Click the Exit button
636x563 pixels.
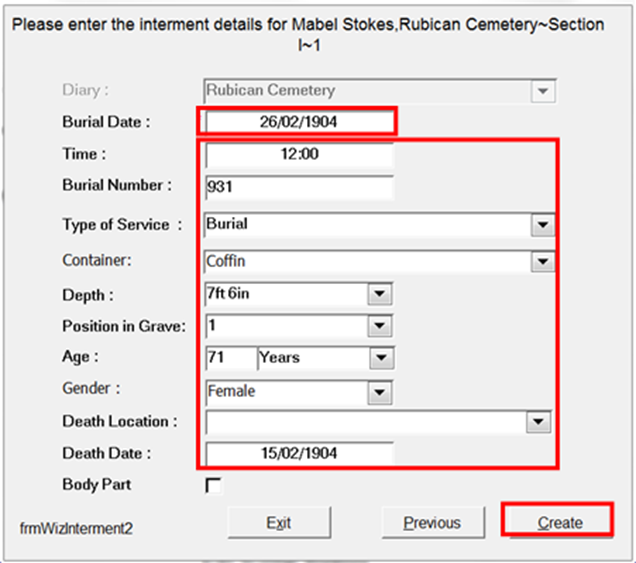279,522
